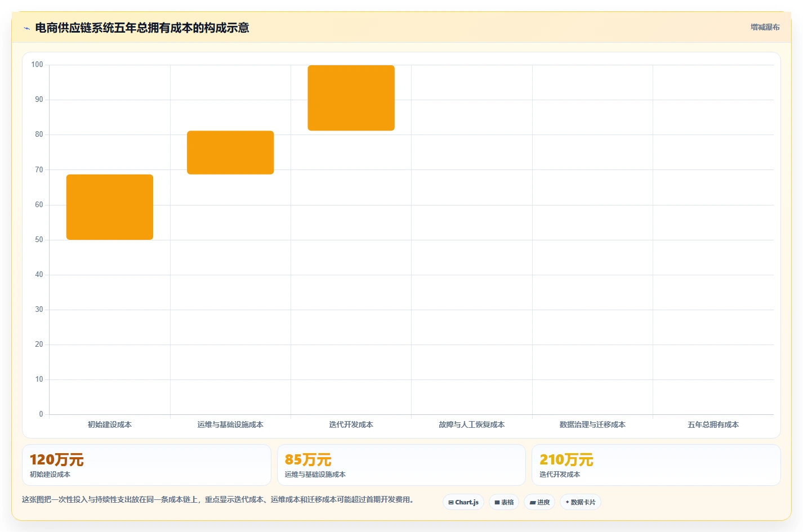Click the x-axis label 故障与人工恢复成本
Viewport: 803px width, 532px height.
point(472,424)
